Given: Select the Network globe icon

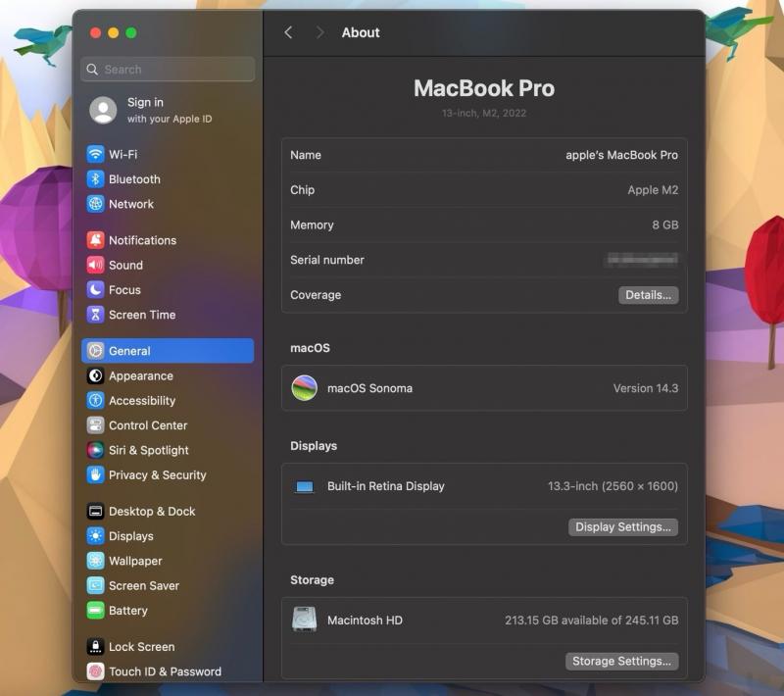Looking at the screenshot, I should click(95, 204).
